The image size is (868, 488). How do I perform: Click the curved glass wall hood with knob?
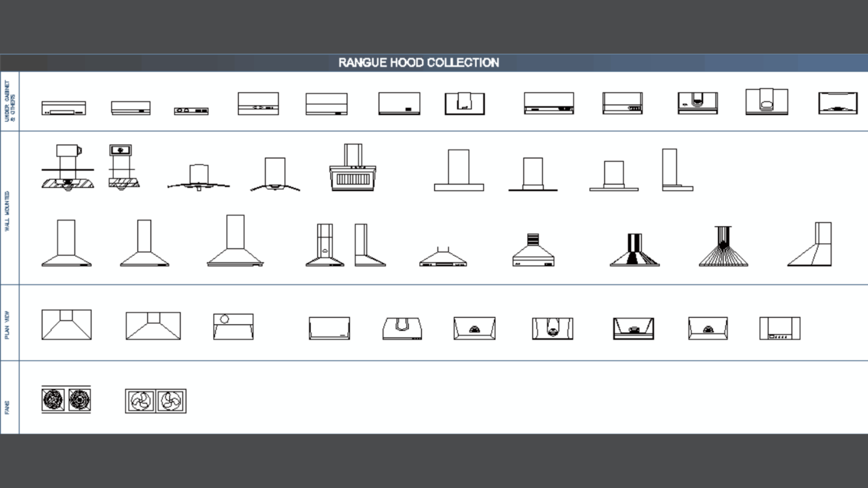198,178
